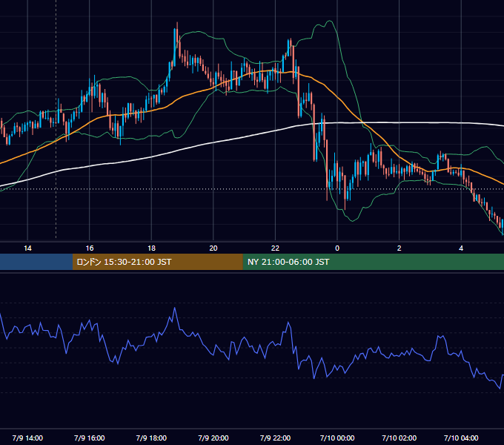Click the 4 hour axis label
This screenshot has height=445, width=504.
click(461, 248)
